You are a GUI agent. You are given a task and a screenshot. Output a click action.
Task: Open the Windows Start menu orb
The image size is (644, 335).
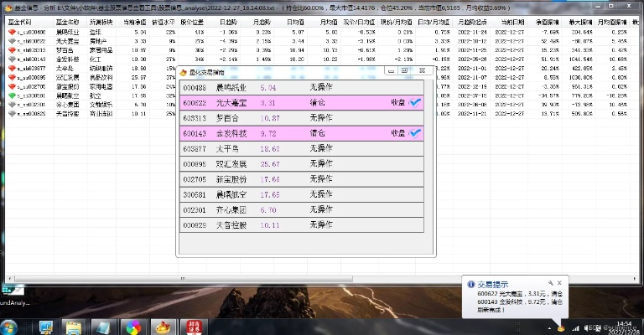click(10, 327)
